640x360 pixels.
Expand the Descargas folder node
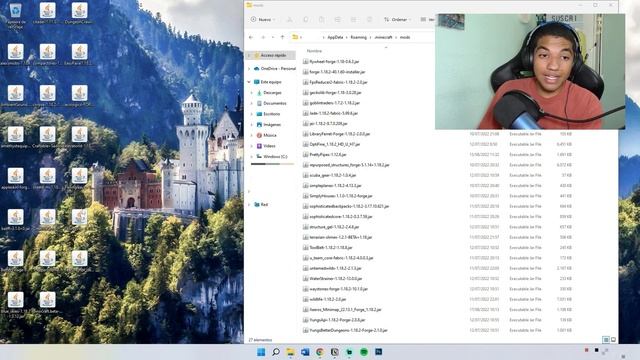coord(252,93)
